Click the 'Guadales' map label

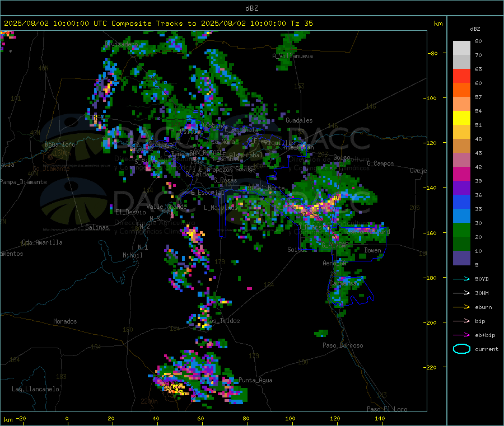click(x=299, y=120)
